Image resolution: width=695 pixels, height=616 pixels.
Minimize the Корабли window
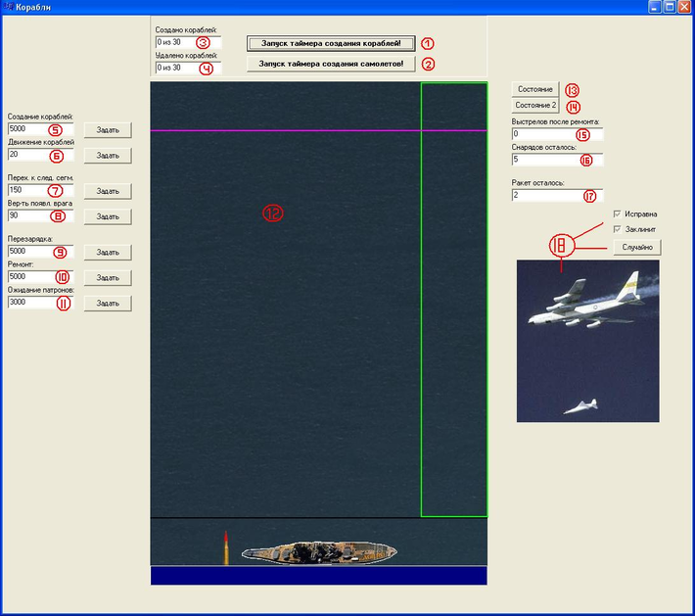tap(654, 7)
